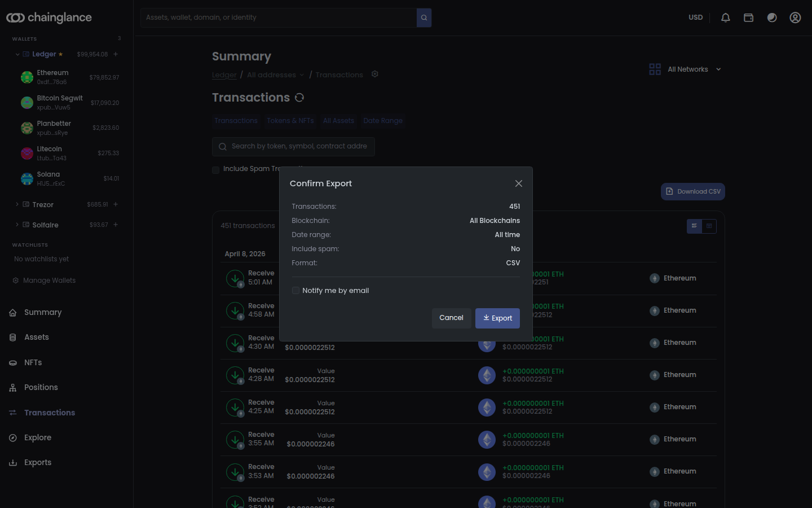Viewport: 812px width, 508px height.
Task: Expand the Trezor wallet group
Action: coord(17,204)
